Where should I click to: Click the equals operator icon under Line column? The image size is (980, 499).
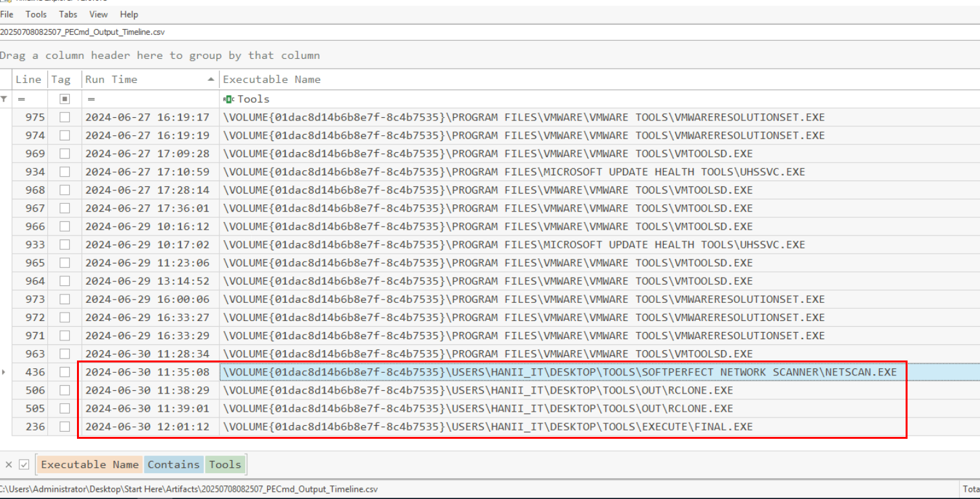[21, 99]
